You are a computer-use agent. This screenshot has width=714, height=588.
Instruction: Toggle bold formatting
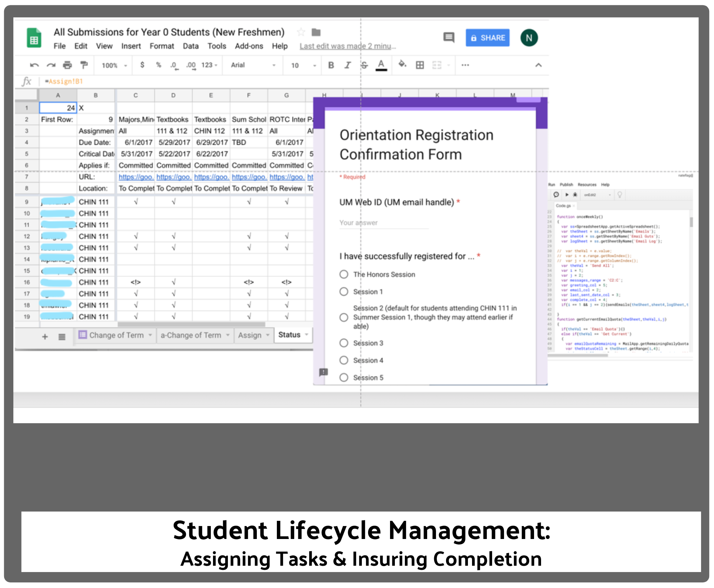[x=331, y=65]
